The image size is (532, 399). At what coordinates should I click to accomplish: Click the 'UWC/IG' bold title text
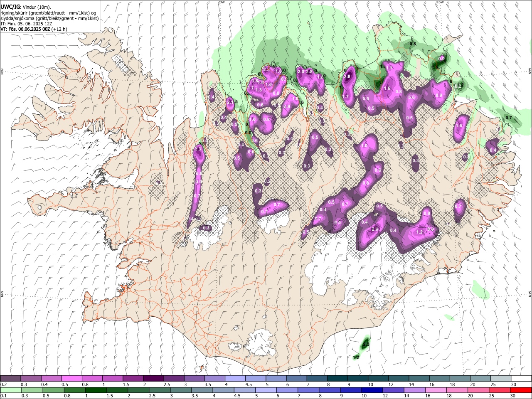[x=10, y=7]
